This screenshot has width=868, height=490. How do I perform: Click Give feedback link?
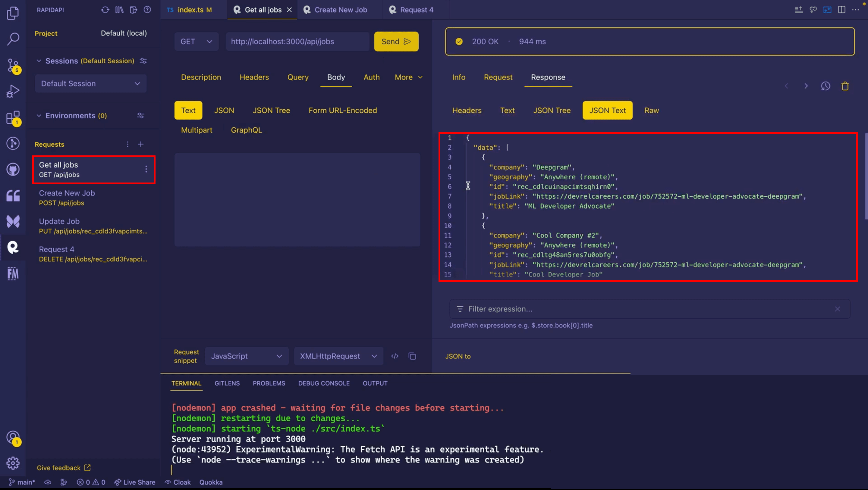point(64,468)
